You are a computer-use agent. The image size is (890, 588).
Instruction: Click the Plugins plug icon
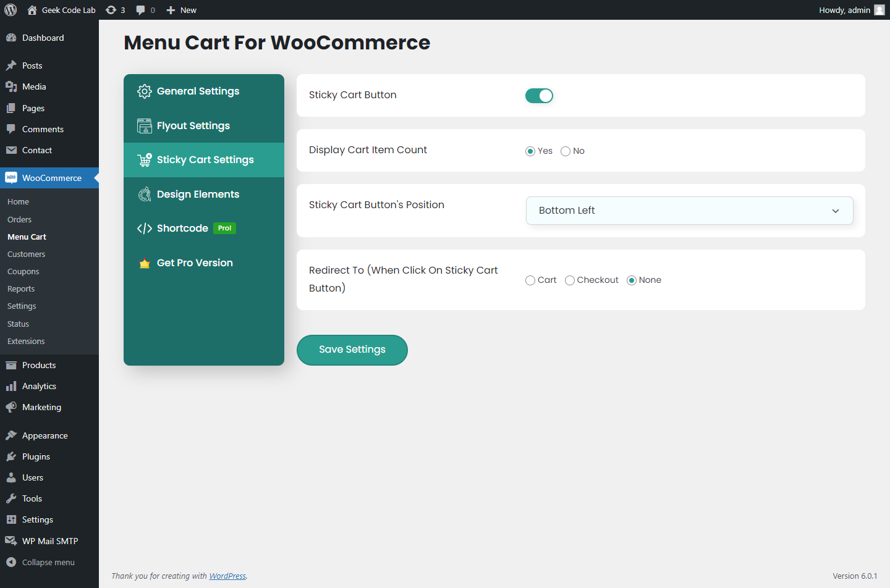11,456
